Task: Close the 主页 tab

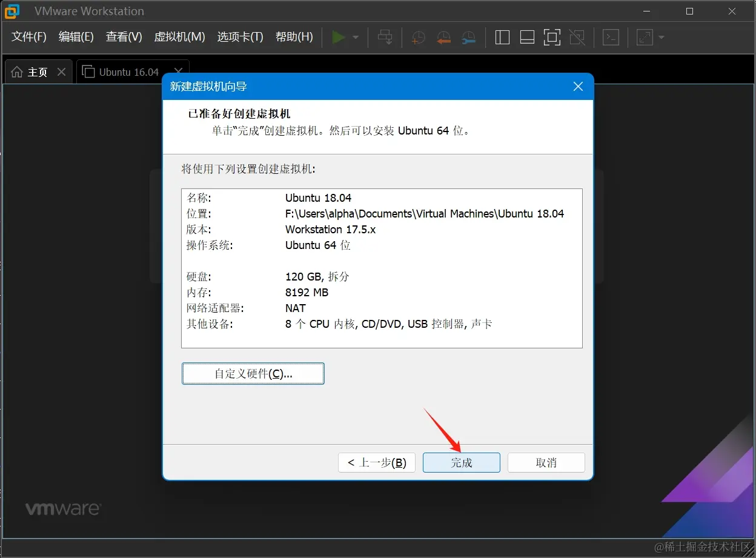Action: click(x=61, y=71)
